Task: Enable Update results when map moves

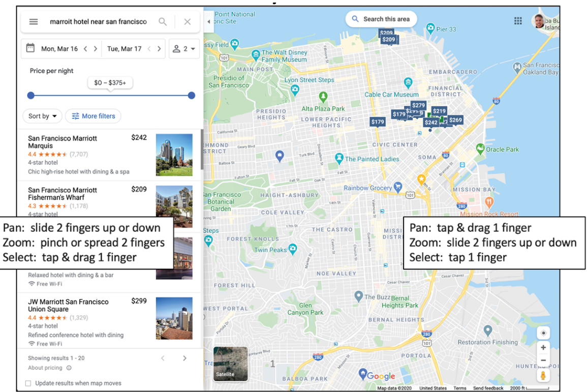Action: click(28, 383)
